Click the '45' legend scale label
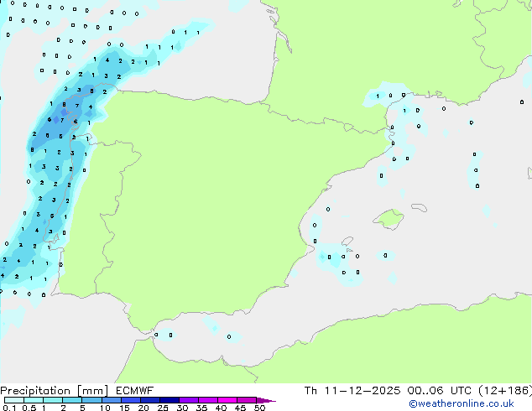The width and height of the screenshot is (532, 411). click(240, 408)
